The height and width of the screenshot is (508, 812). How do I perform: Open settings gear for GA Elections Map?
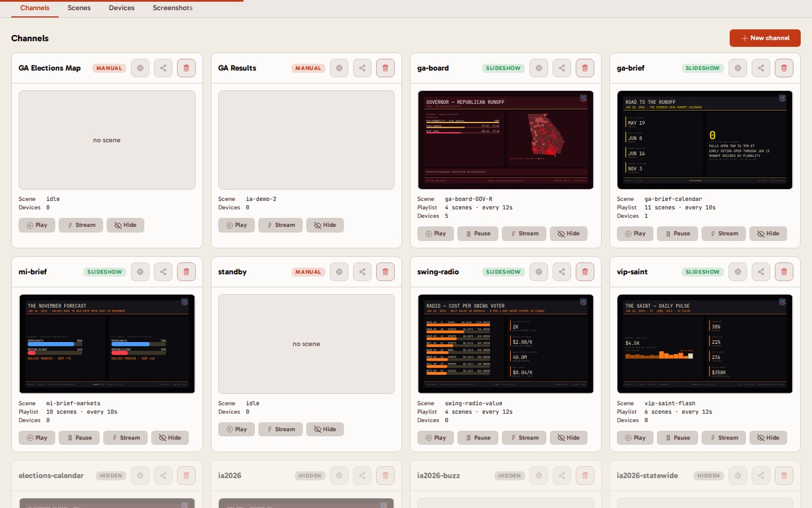point(140,68)
